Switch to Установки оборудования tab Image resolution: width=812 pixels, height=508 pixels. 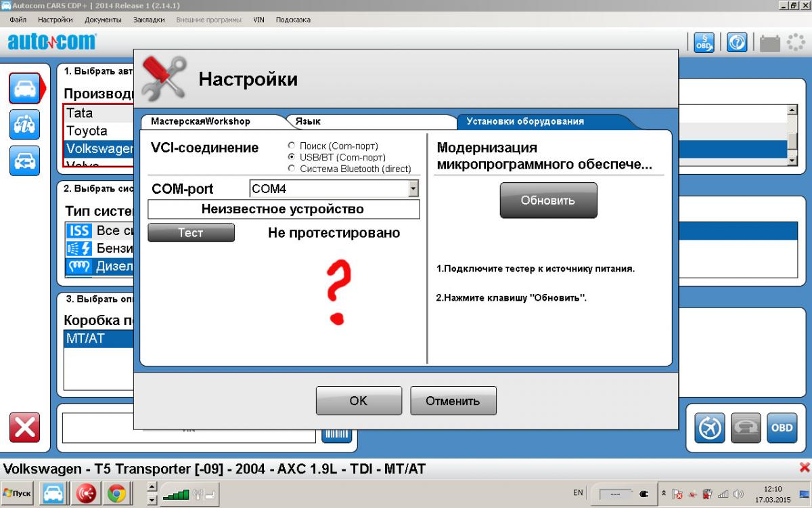point(525,122)
